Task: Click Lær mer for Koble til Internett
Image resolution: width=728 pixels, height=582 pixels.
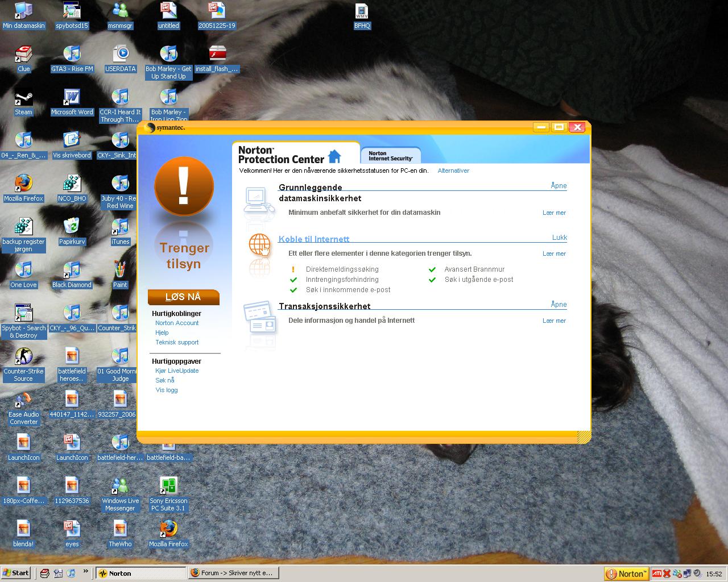Action: (x=554, y=253)
